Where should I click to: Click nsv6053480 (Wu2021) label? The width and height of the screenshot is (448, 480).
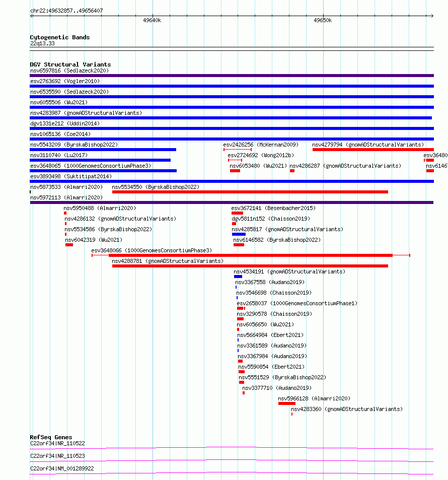pyautogui.click(x=258, y=166)
